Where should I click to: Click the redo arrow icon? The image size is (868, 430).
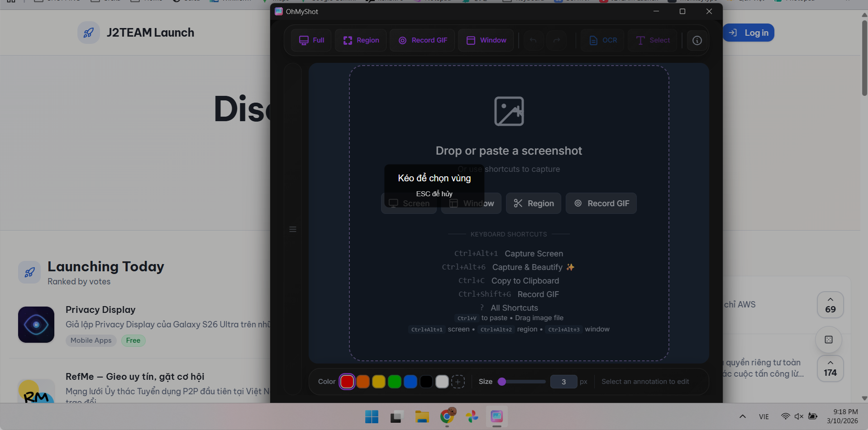(557, 40)
